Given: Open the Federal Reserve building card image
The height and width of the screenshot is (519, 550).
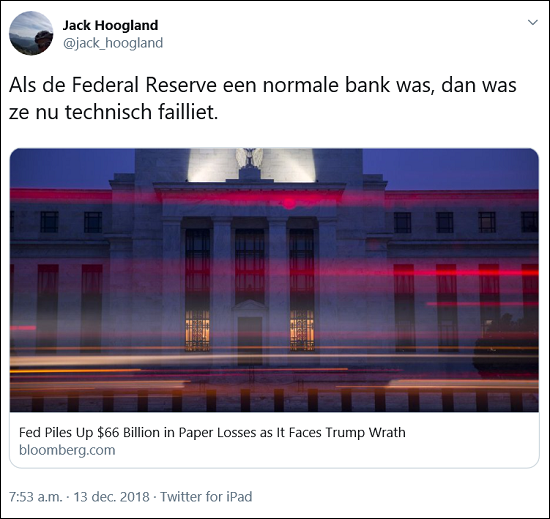Looking at the screenshot, I should pos(274,280).
